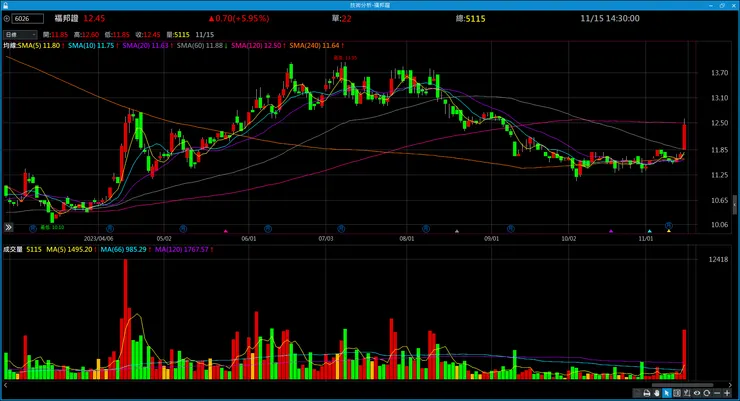The image size is (740, 401).
Task: Click blue circle marker right of 09/01
Action: (x=511, y=228)
